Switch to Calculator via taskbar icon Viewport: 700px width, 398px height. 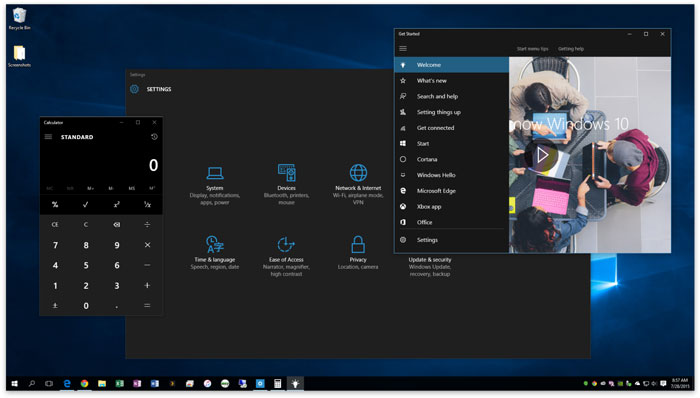point(278,383)
